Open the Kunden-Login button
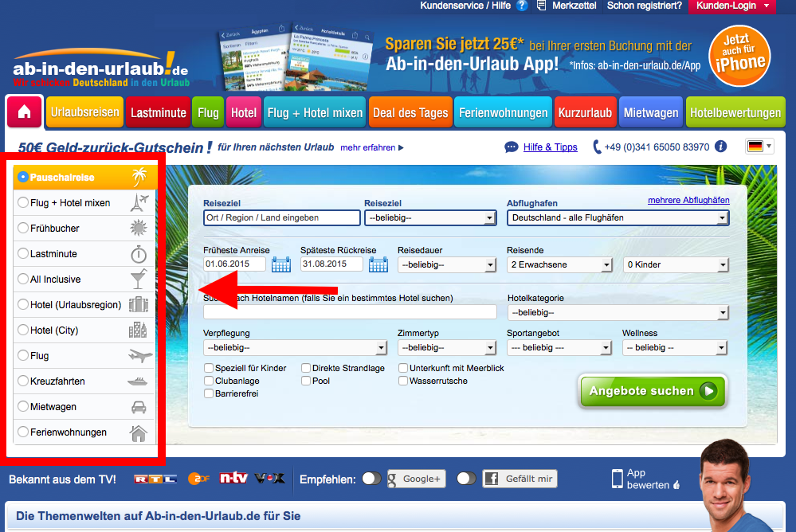Screen dimensions: 796x532 (732, 6)
